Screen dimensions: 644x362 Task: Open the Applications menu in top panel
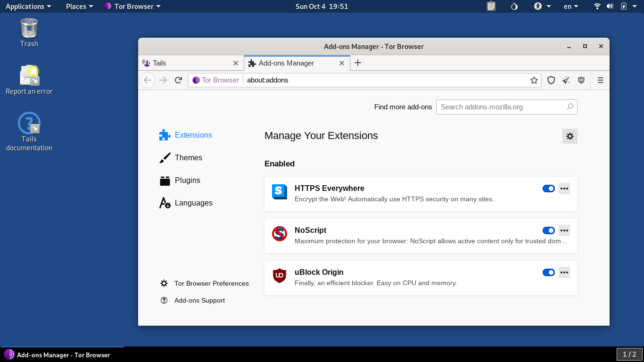tap(28, 6)
